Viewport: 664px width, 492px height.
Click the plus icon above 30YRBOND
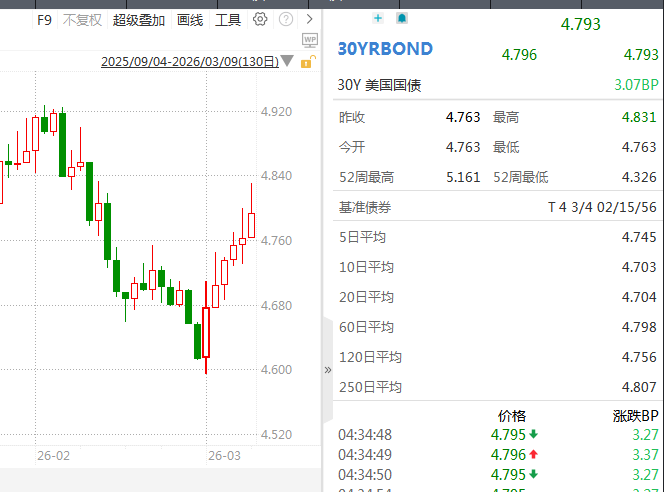point(377,18)
